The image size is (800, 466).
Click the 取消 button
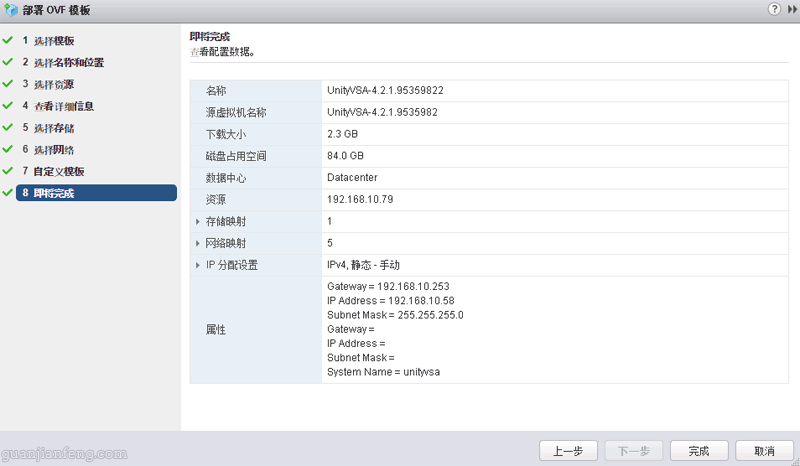[764, 451]
